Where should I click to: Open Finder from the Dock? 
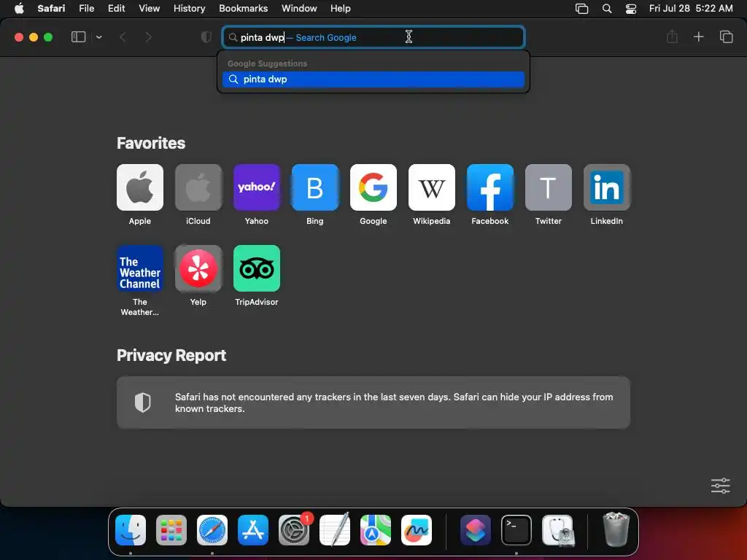[x=131, y=530]
